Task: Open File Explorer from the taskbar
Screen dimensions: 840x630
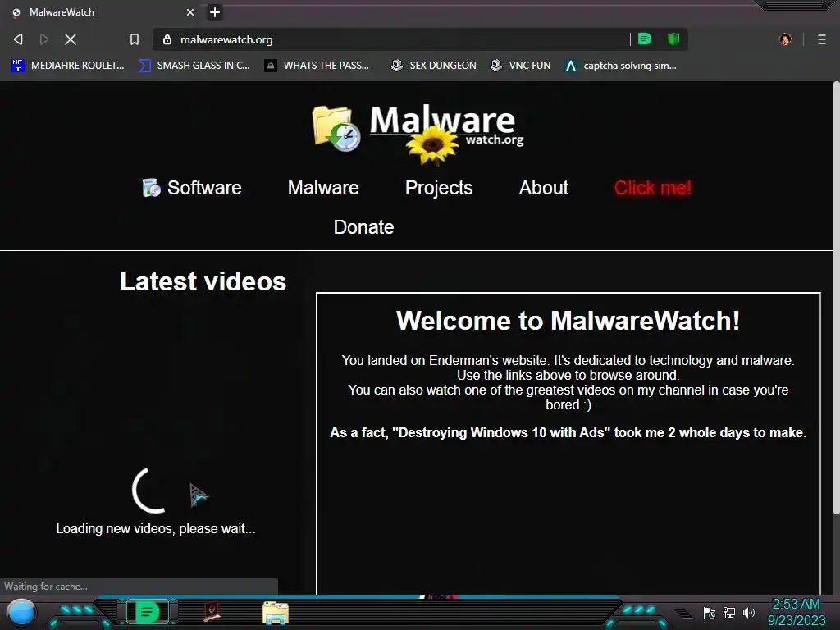Action: tap(276, 614)
